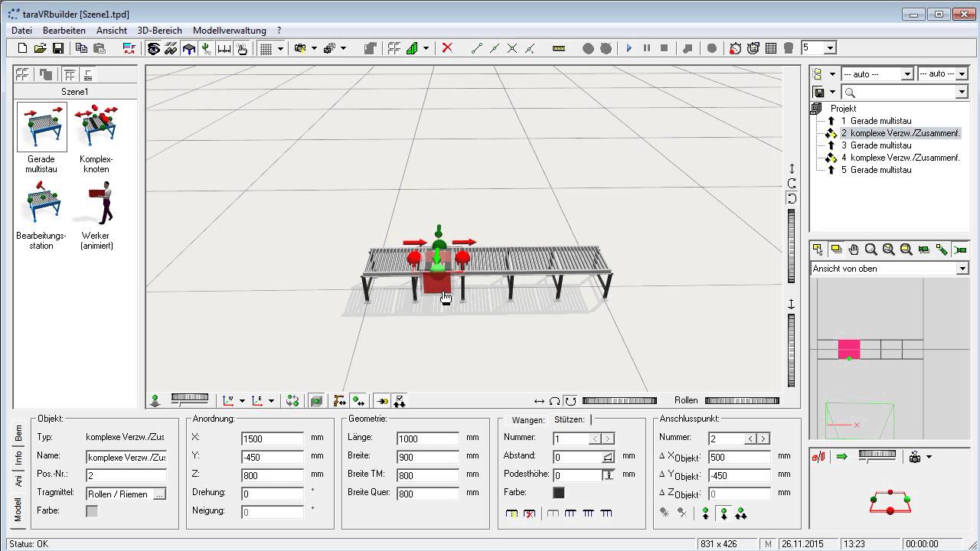This screenshot has width=980, height=551.
Task: Toggle the green down-arrow connection button
Action: (724, 514)
